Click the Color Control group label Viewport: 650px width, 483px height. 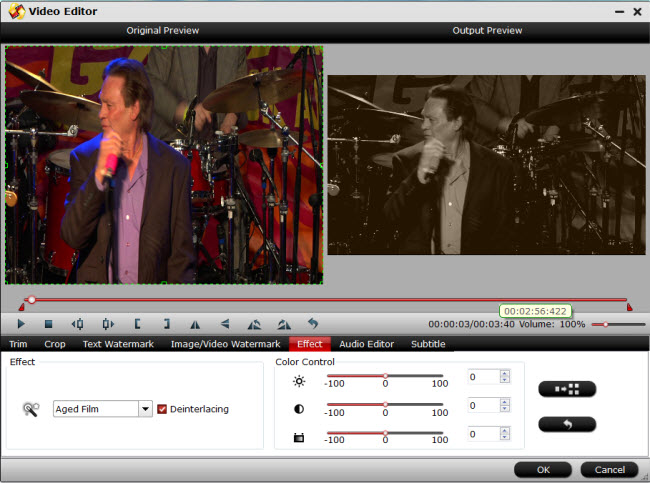[305, 362]
